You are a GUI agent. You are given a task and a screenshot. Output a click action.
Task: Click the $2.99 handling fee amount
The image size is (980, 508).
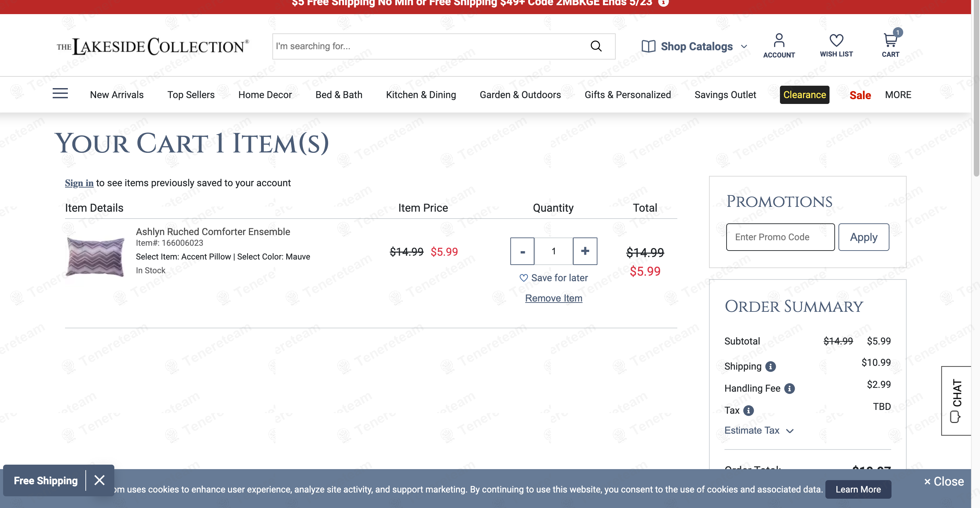[878, 384]
